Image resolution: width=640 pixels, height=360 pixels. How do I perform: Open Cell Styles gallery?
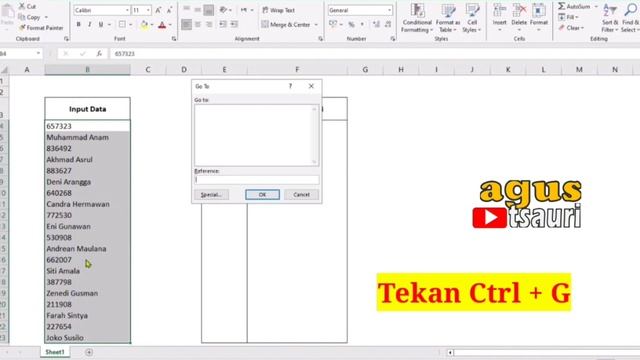472,18
